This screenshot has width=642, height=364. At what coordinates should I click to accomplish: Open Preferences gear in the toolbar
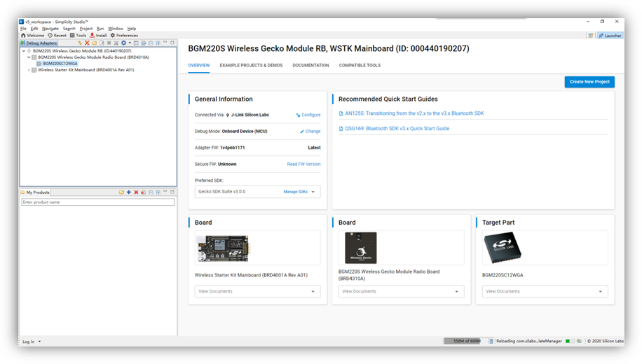tap(124, 36)
